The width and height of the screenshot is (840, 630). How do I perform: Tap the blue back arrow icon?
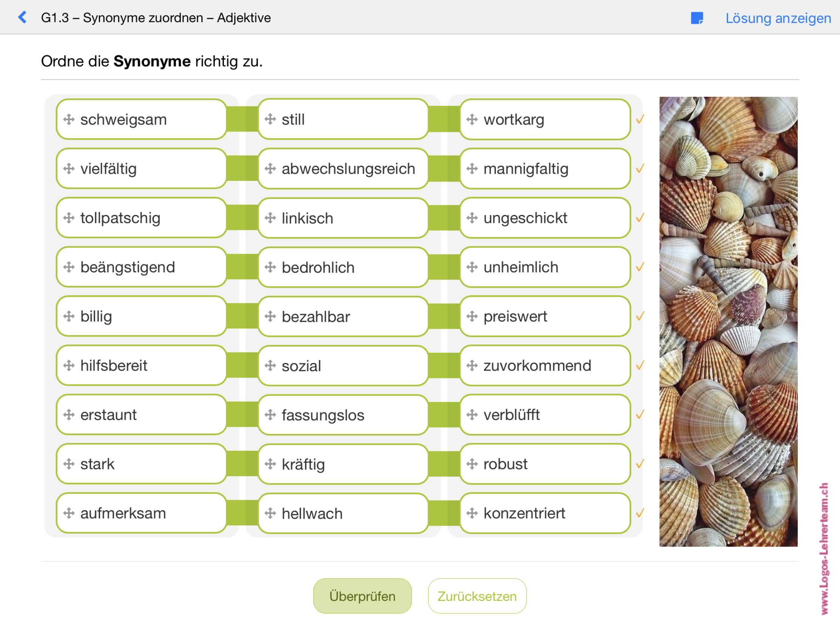[x=23, y=17]
